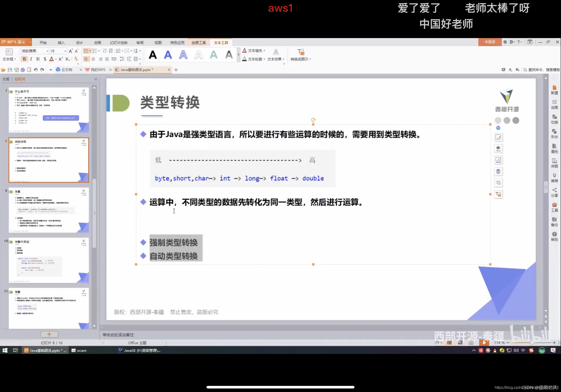Viewport: 561px width, 392px height.
Task: Open the 微软雅黑 font name dropdown
Action: coord(47,51)
